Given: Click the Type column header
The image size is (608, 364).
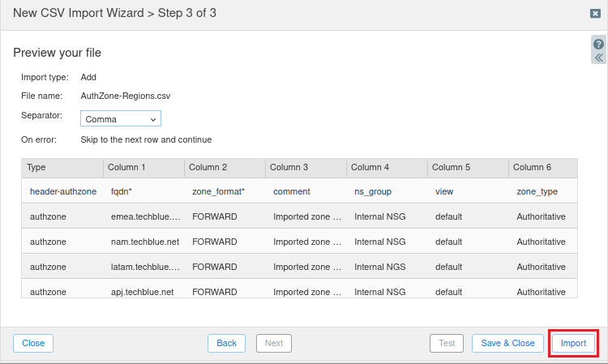Looking at the screenshot, I should click(62, 167).
